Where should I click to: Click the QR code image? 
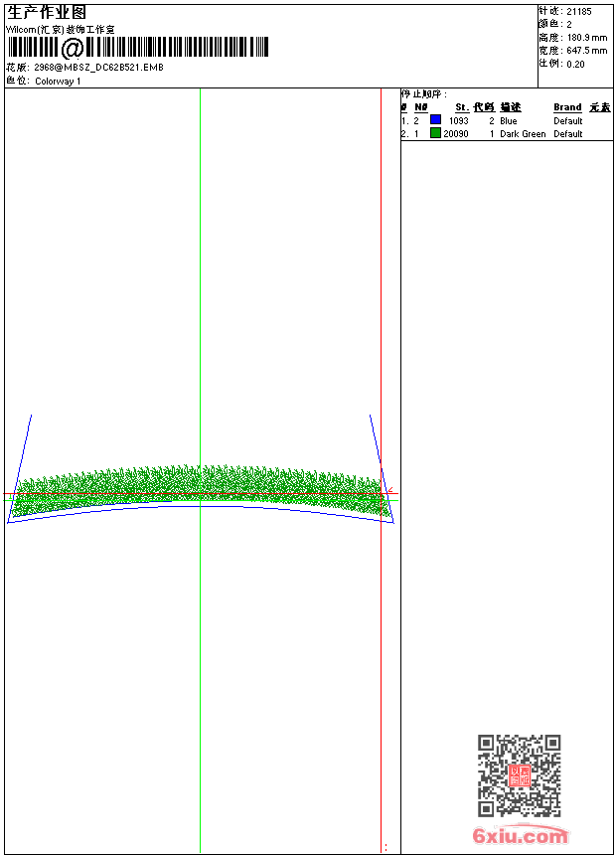[x=519, y=775]
